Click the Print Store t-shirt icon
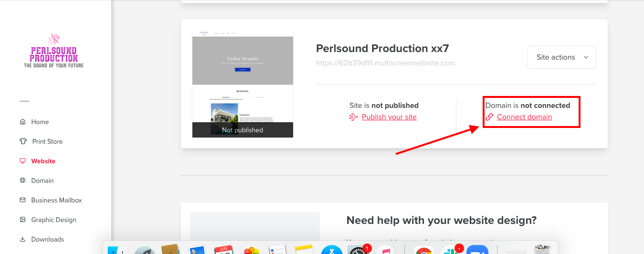Screen dimensions: 644x254 [x=23, y=141]
